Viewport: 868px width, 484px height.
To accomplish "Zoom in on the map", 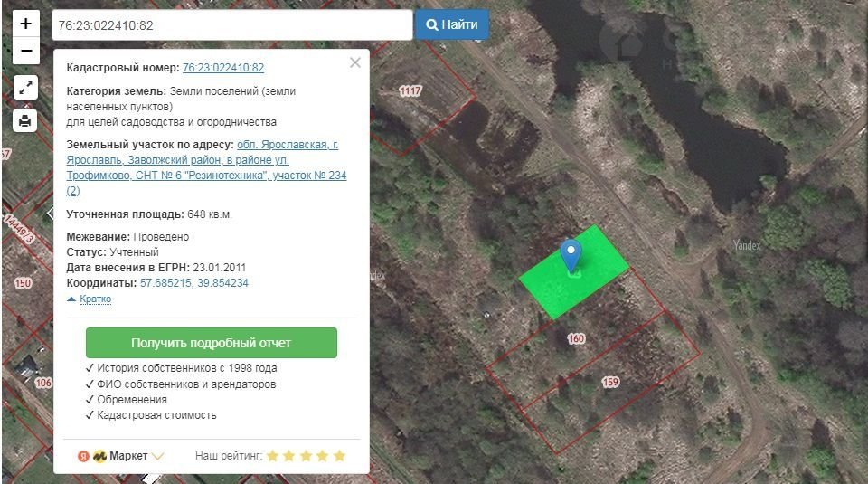I will [25, 24].
